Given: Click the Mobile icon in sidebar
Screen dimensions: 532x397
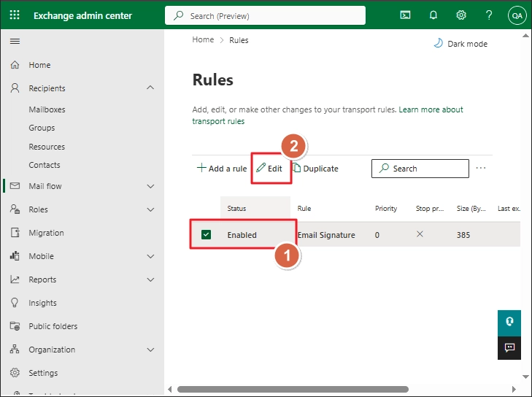Looking at the screenshot, I should [15, 256].
